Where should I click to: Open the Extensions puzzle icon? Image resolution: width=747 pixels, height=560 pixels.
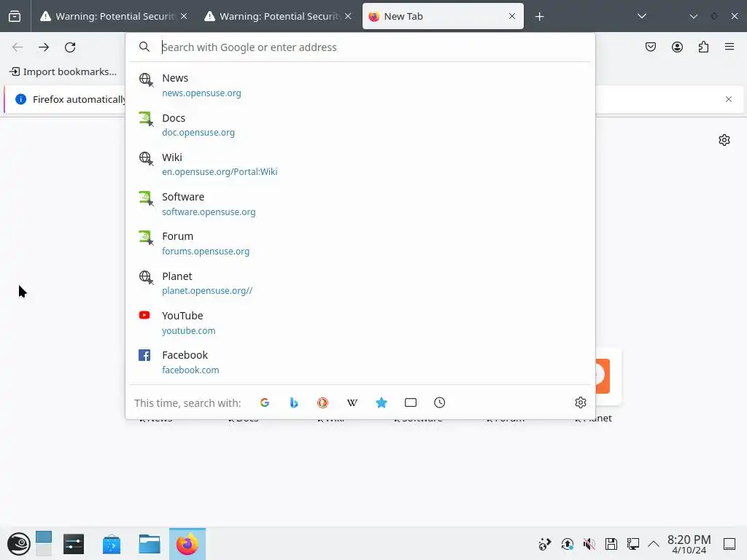click(x=704, y=47)
